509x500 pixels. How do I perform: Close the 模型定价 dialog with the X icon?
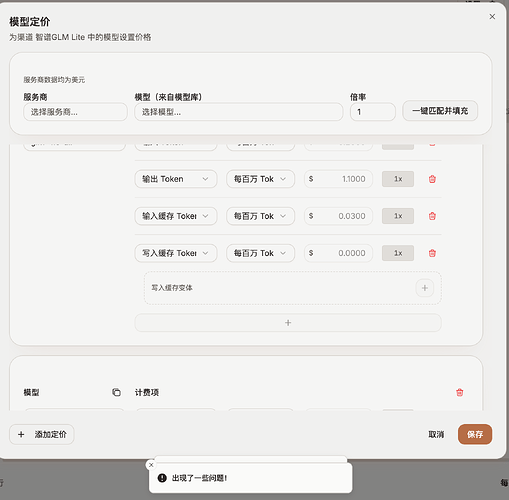point(492,17)
